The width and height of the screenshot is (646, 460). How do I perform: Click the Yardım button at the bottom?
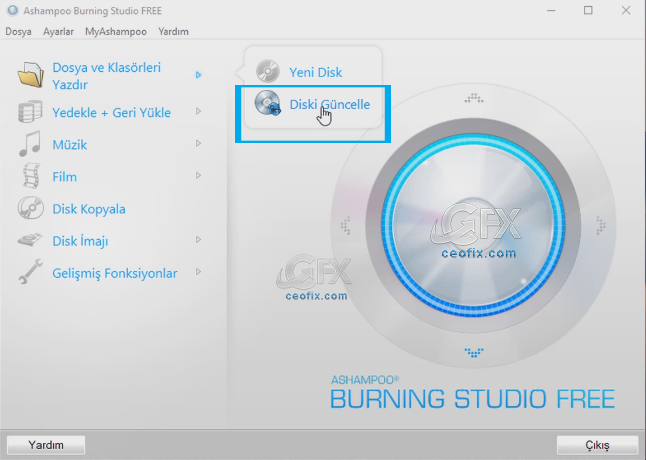click(x=46, y=445)
